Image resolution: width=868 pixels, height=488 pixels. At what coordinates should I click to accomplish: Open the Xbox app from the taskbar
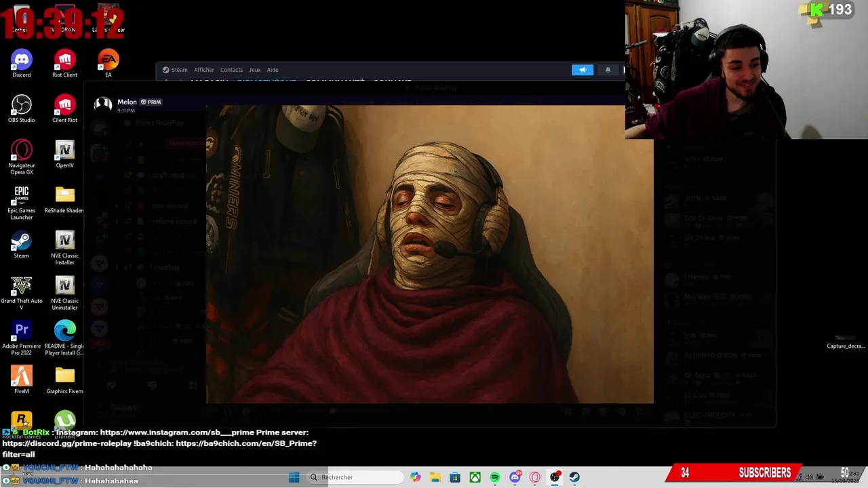coord(475,477)
